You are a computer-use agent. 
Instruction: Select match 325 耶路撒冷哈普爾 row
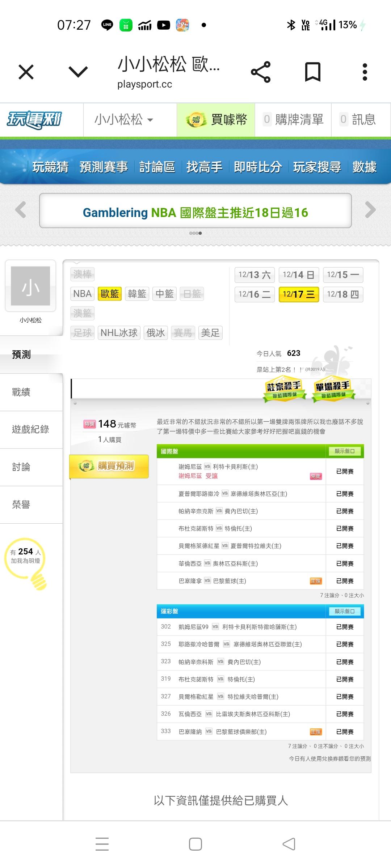[260, 644]
